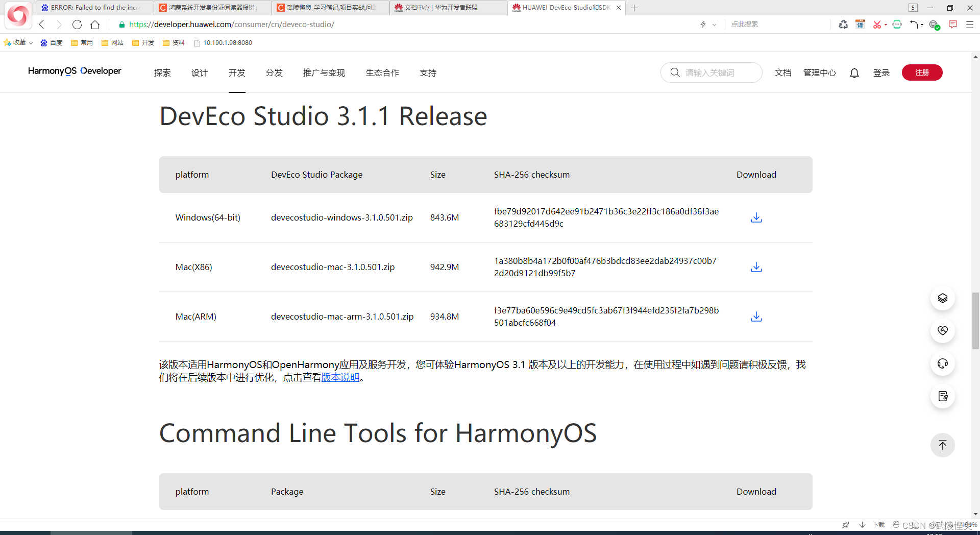
Task: Open the 百度 bookmark
Action: 51,43
